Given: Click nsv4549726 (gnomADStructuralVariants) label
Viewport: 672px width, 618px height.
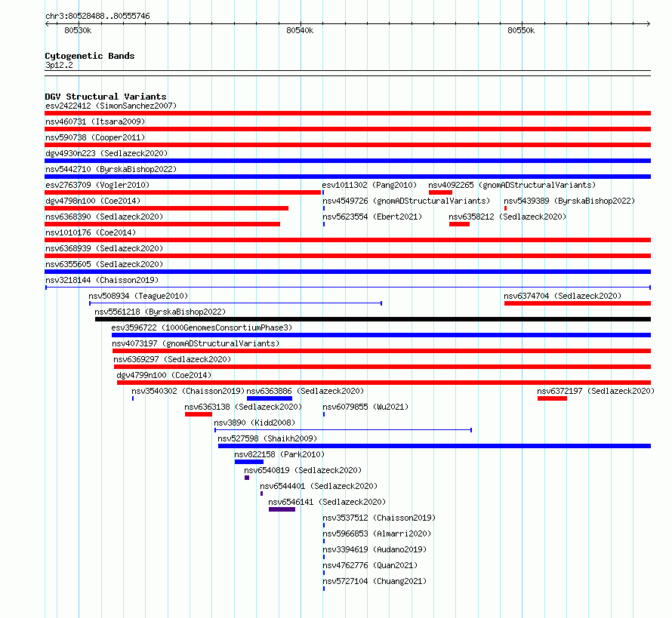Looking at the screenshot, I should (406, 201).
